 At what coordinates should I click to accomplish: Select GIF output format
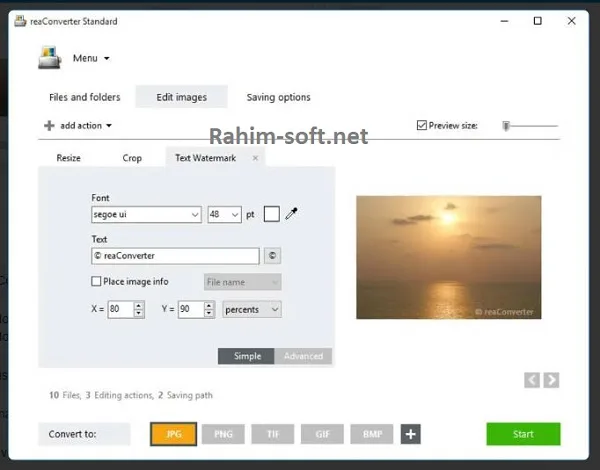click(x=322, y=434)
